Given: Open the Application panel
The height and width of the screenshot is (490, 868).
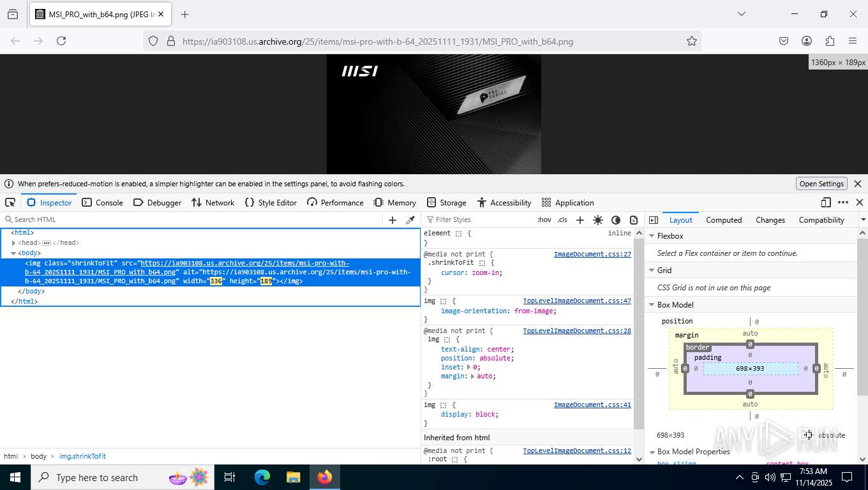Looking at the screenshot, I should (567, 202).
